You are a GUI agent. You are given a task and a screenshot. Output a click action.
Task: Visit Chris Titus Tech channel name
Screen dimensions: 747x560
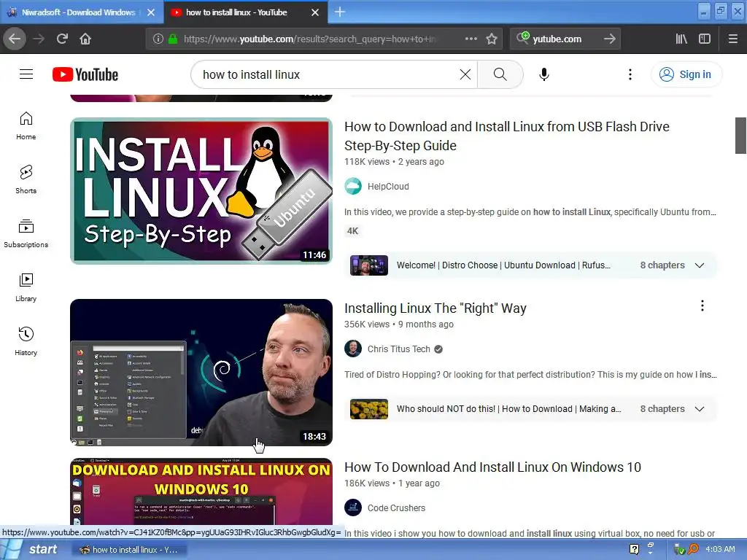(x=398, y=349)
